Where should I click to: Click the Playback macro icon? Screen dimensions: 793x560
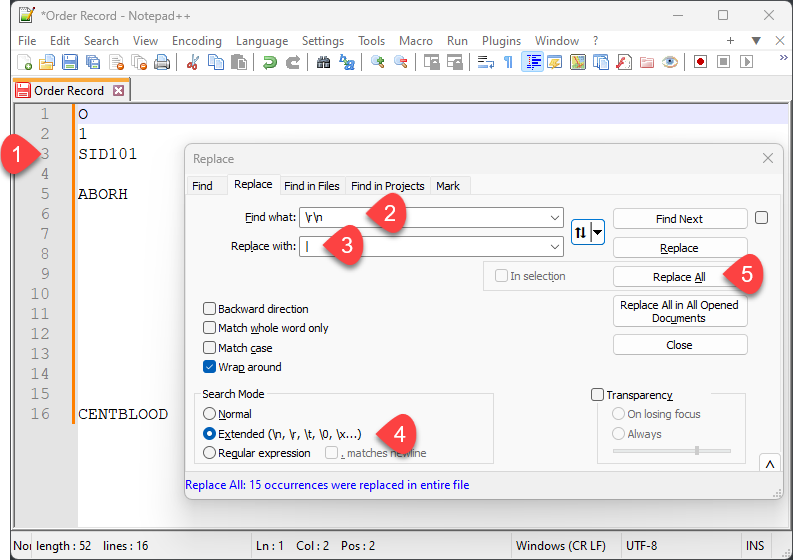point(746,62)
